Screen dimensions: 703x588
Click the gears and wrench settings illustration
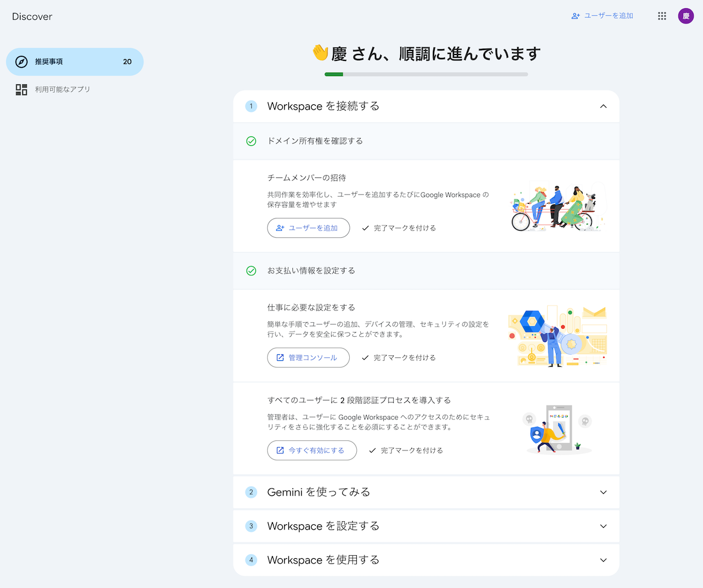coord(557,336)
